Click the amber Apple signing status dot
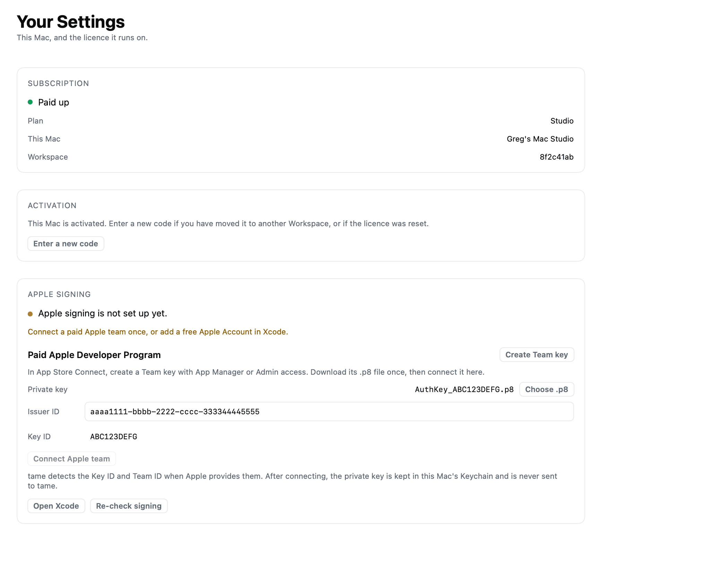The height and width of the screenshot is (569, 728). click(30, 314)
